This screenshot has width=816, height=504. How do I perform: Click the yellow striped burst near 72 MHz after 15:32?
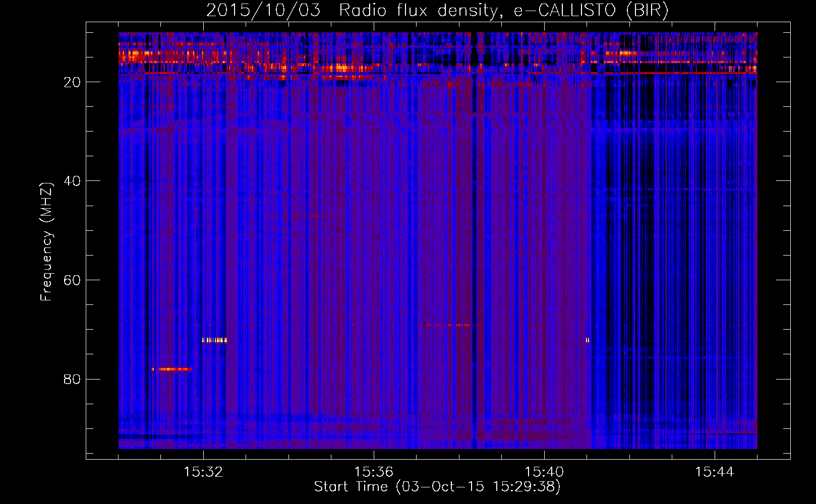[x=215, y=340]
